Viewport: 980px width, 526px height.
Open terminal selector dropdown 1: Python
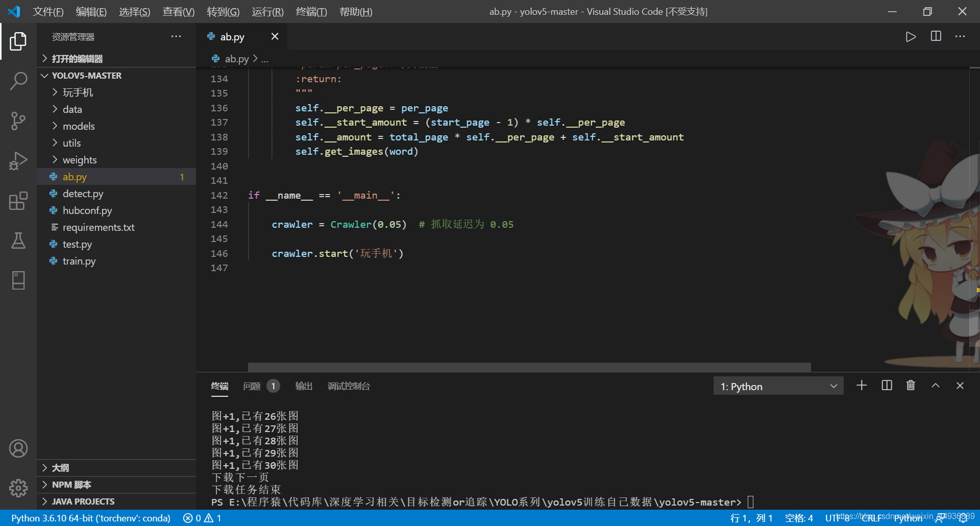pos(778,386)
